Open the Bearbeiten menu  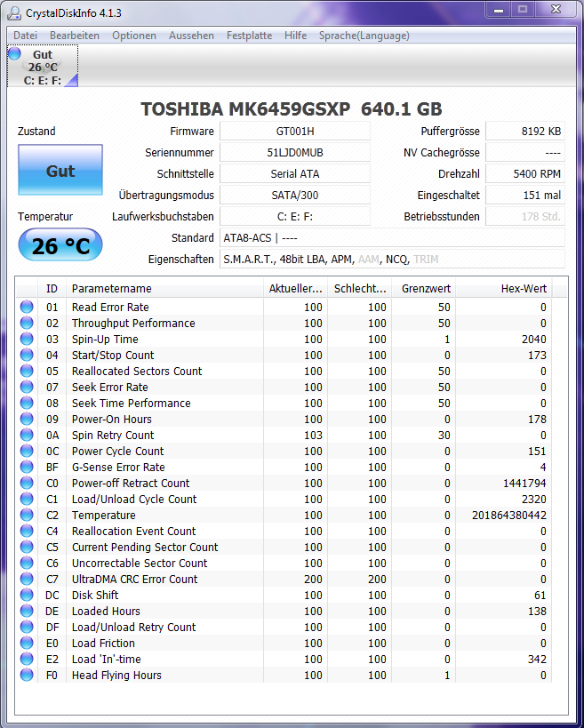75,36
